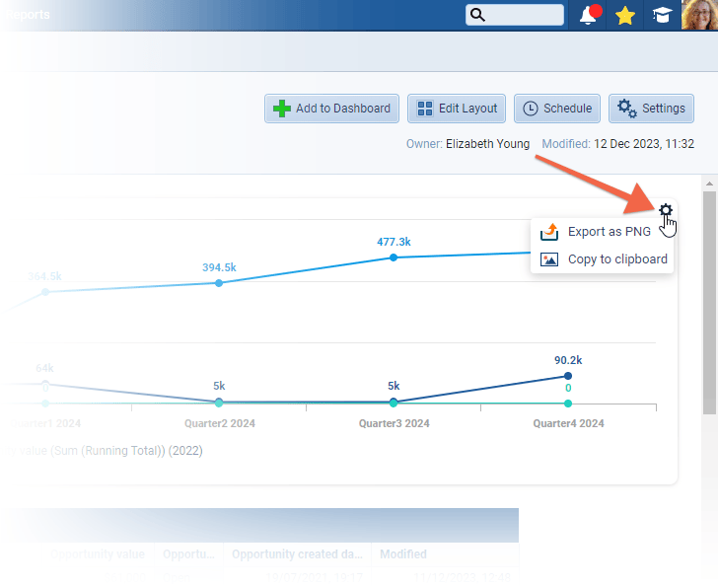Click the 477.3k data point on chart
The width and height of the screenshot is (718, 588).
point(394,257)
